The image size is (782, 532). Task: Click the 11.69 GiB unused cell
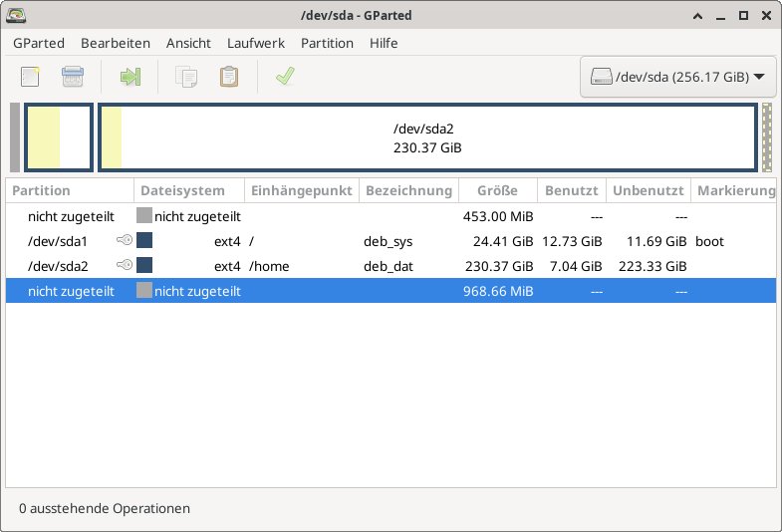click(656, 241)
